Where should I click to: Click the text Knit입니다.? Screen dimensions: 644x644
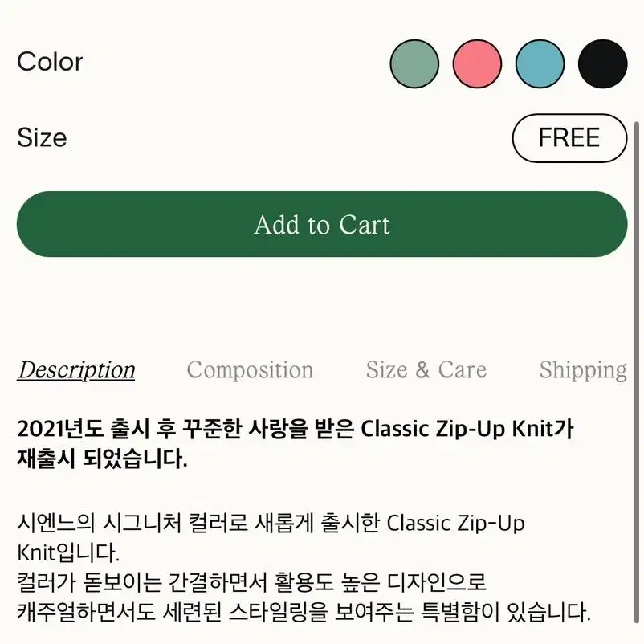(x=68, y=552)
